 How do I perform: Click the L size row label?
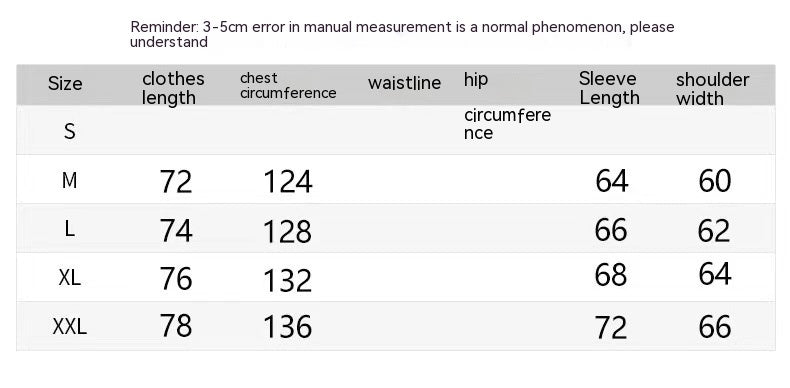click(70, 229)
